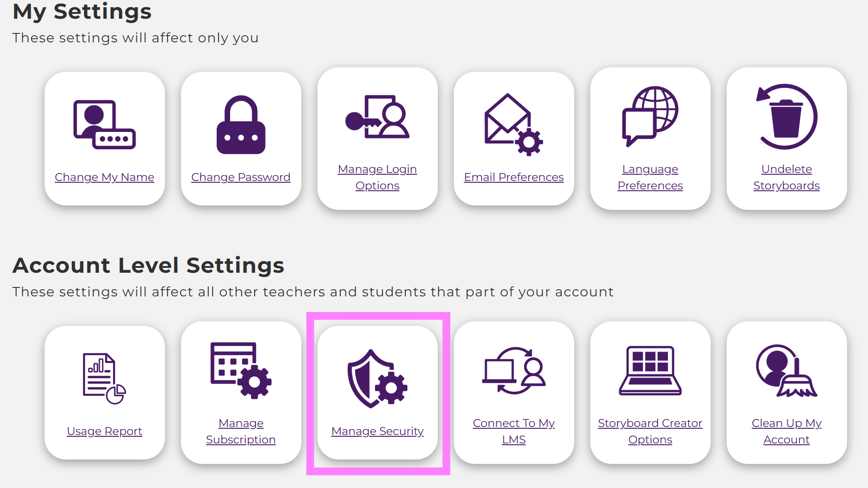868x488 pixels.
Task: Click the shield security icon
Action: [377, 378]
